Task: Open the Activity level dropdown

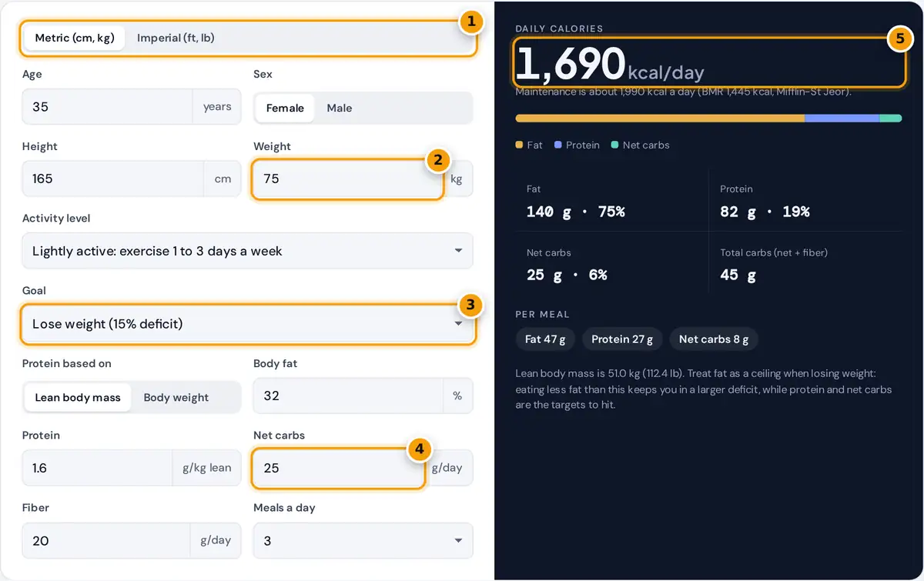Action: [247, 251]
